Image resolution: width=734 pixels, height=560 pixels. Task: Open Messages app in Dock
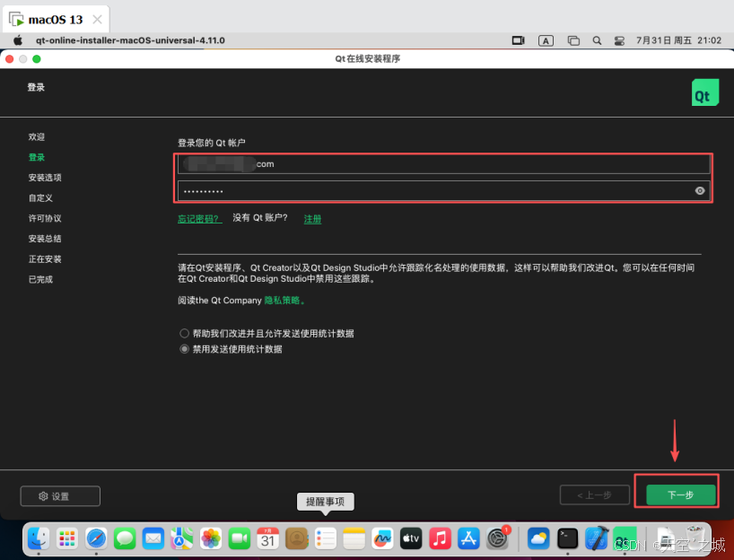125,538
